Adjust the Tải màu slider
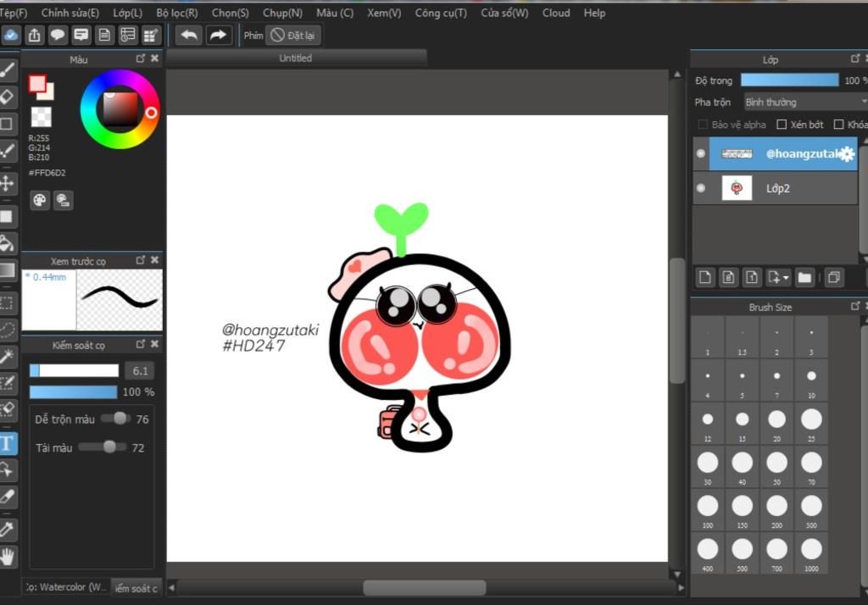Screen dimensions: 868x605 (x=103, y=447)
